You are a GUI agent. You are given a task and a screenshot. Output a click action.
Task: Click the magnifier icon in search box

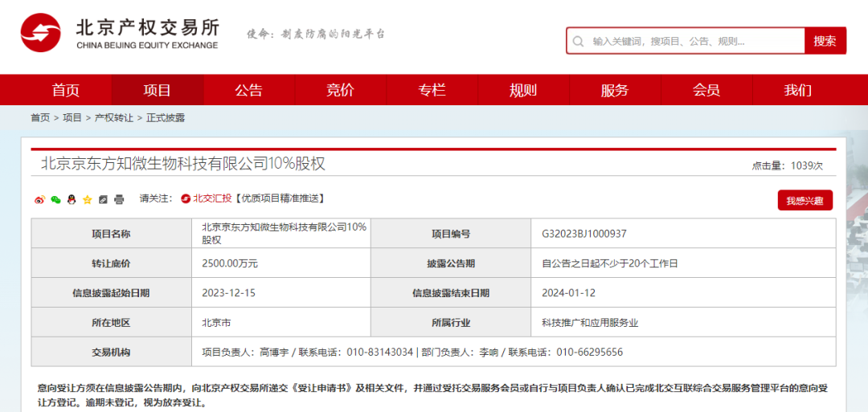578,41
